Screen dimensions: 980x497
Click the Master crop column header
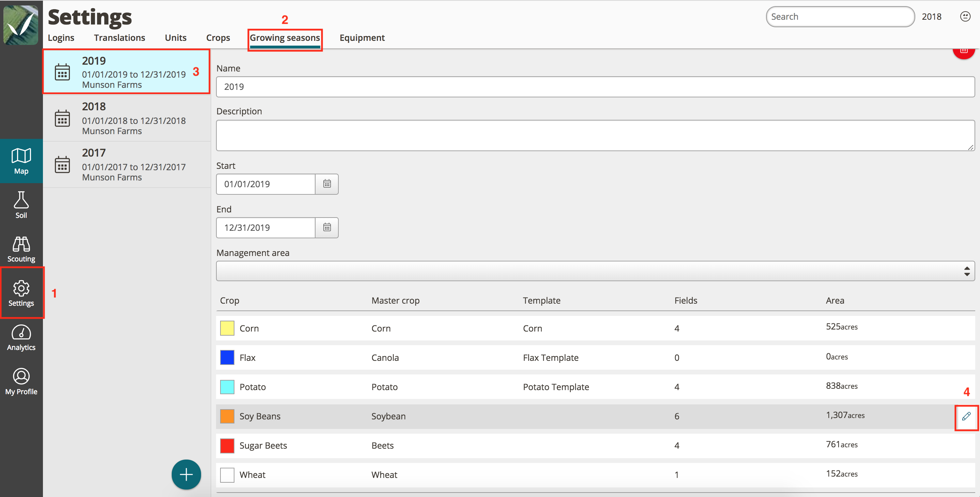pos(395,301)
